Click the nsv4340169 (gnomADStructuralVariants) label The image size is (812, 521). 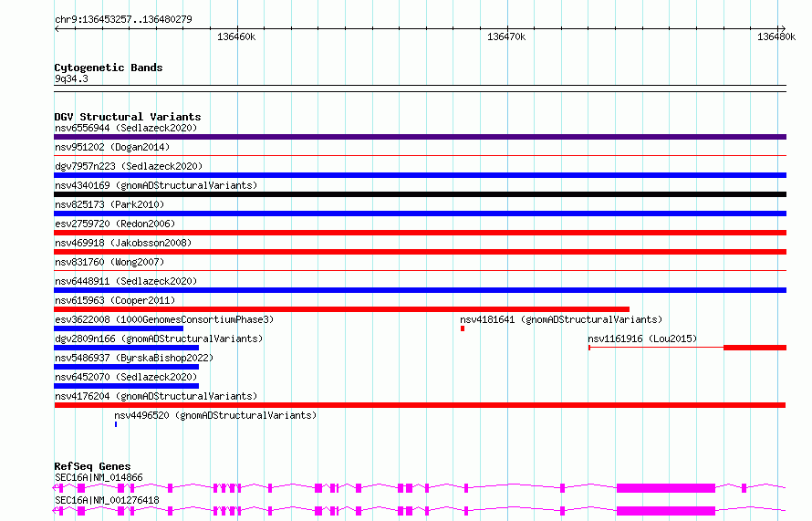coord(156,185)
